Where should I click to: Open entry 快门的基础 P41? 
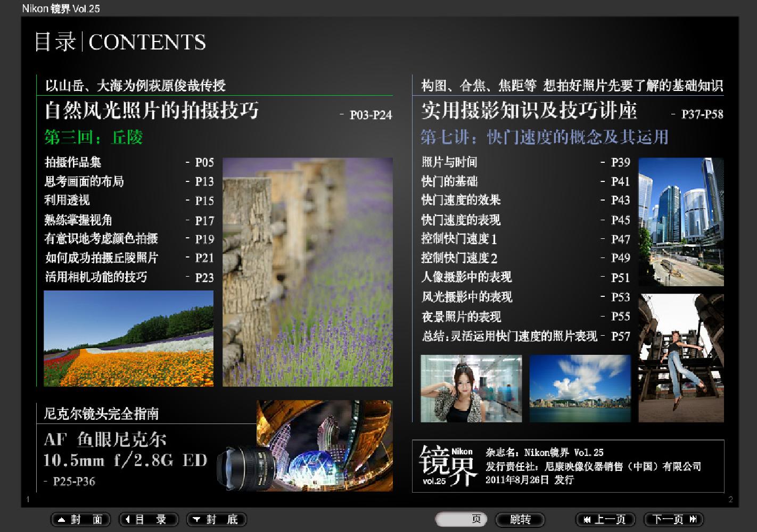[x=526, y=181]
